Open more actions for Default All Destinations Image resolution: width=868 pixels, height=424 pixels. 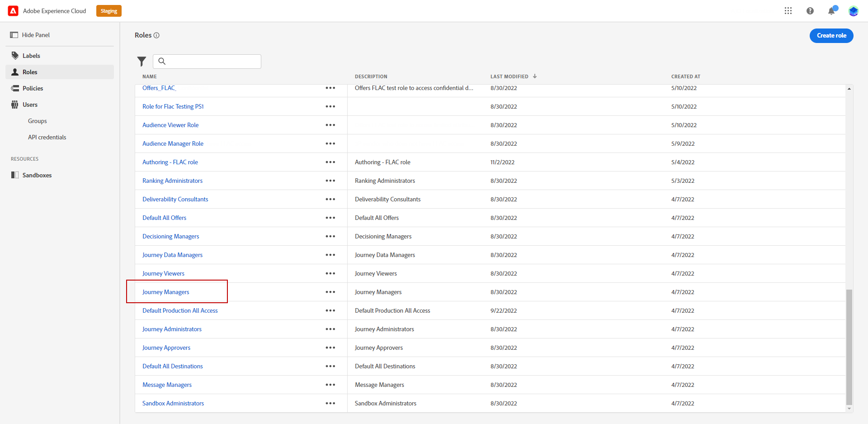click(330, 366)
